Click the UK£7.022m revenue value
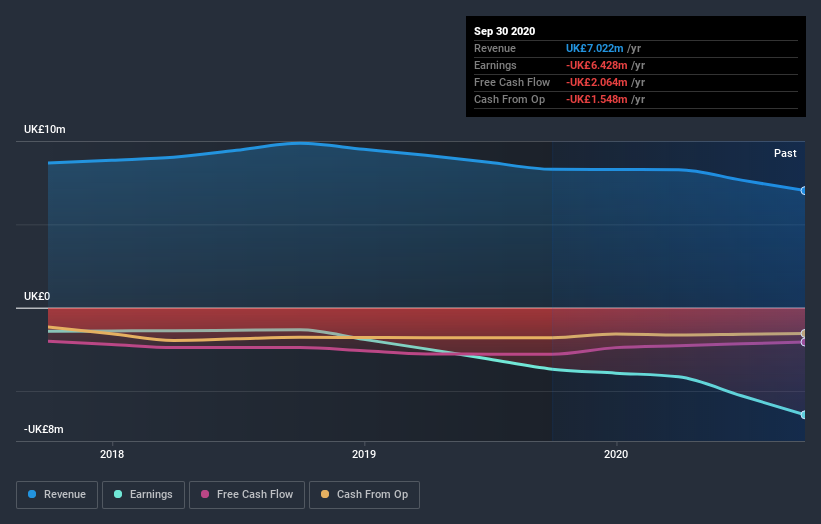The width and height of the screenshot is (821, 524). click(594, 48)
